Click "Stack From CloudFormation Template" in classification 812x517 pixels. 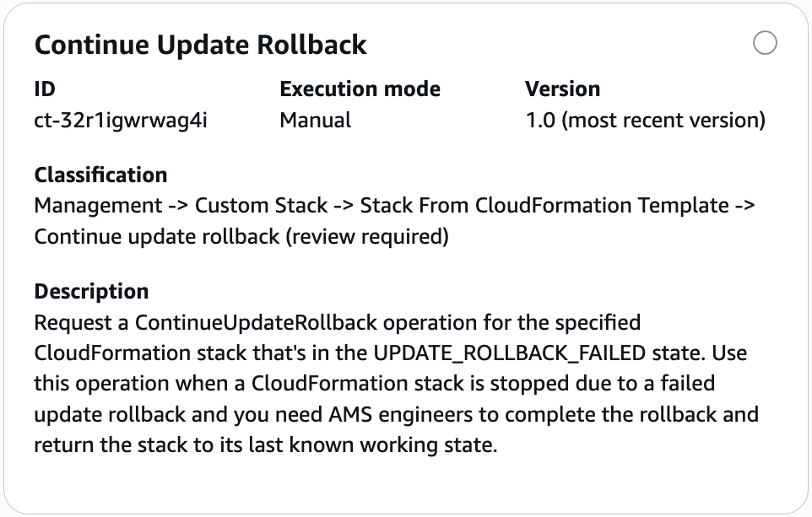coord(544,205)
